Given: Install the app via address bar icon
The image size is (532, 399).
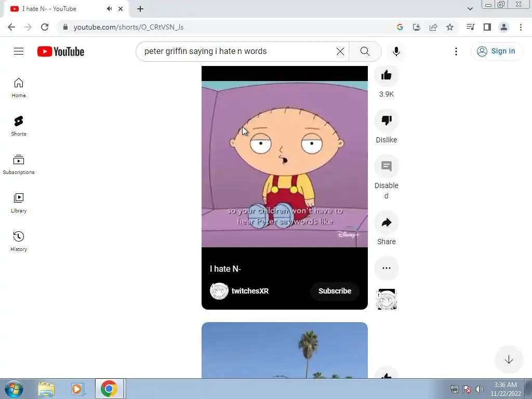Looking at the screenshot, I should click(416, 27).
